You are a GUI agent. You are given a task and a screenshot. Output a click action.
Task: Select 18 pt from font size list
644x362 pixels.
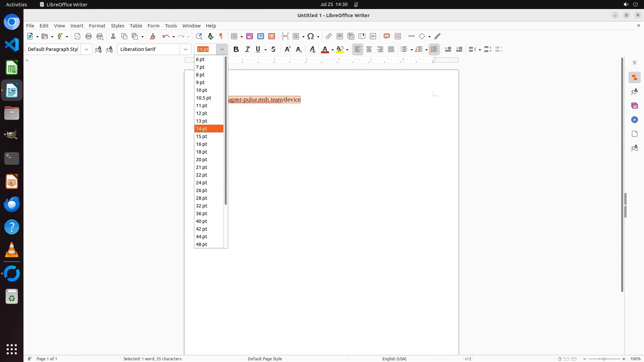tap(202, 152)
